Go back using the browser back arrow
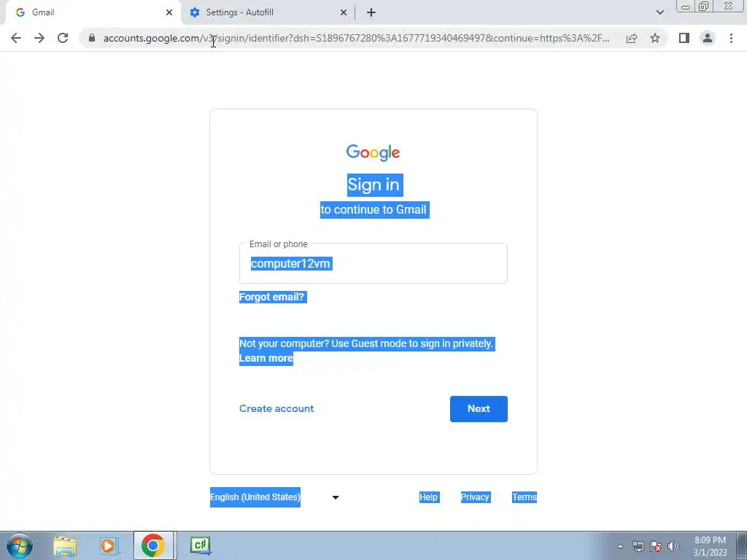The image size is (747, 560). (16, 38)
